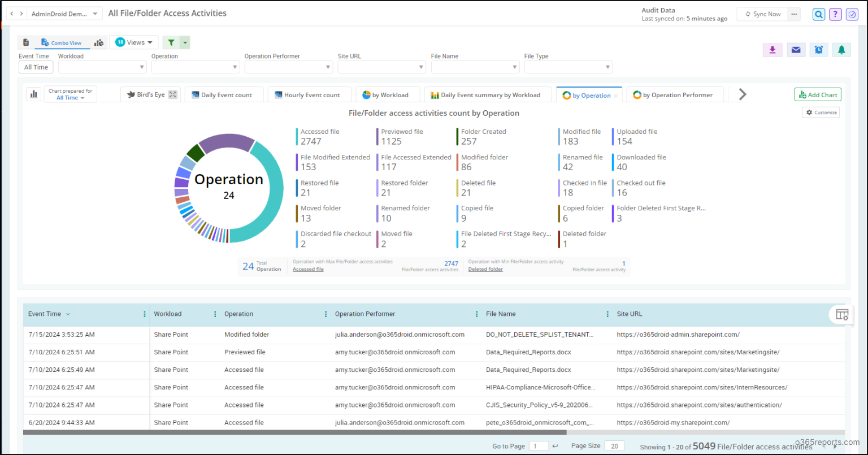Expand the filter options arrow
868x455 pixels.
point(185,42)
